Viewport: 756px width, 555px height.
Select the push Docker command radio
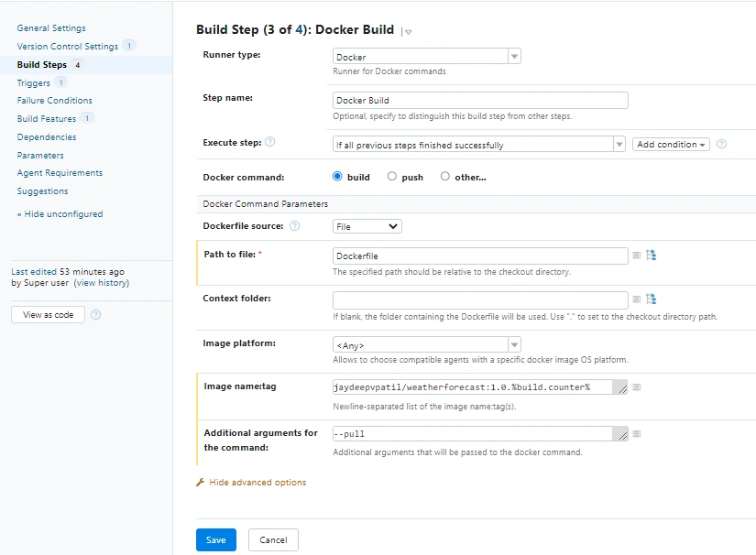coord(392,177)
